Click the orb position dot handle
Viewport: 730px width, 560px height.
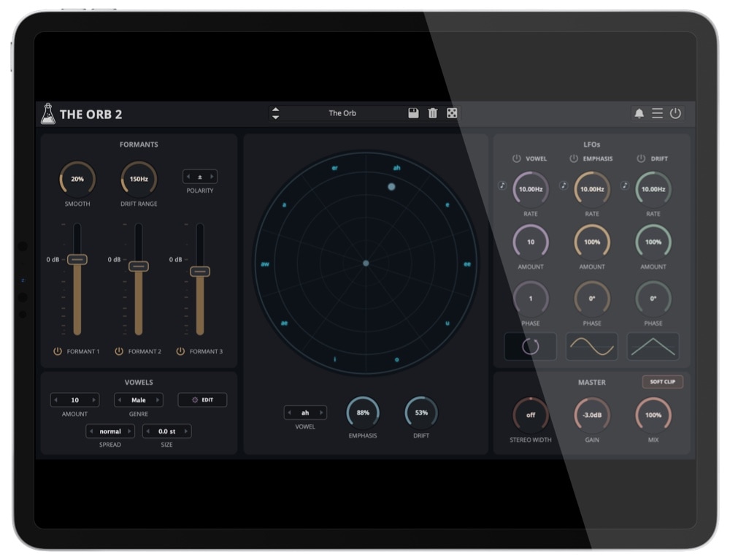point(391,187)
